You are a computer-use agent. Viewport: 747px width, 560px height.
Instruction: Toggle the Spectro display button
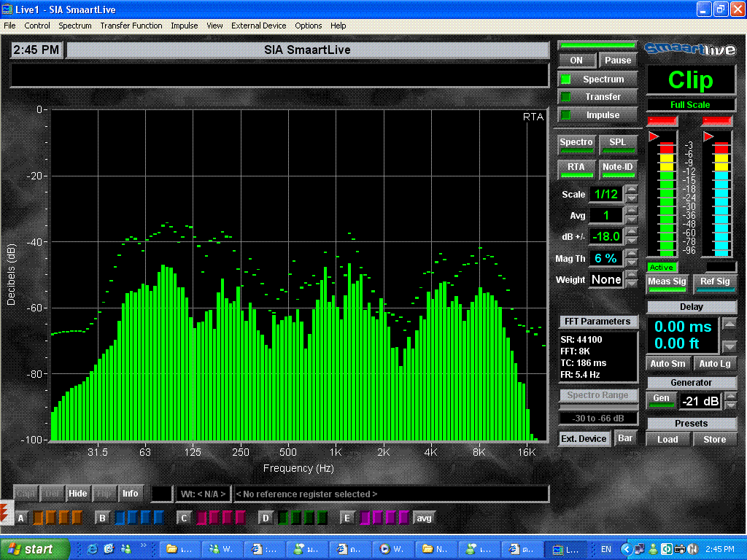pyautogui.click(x=576, y=144)
